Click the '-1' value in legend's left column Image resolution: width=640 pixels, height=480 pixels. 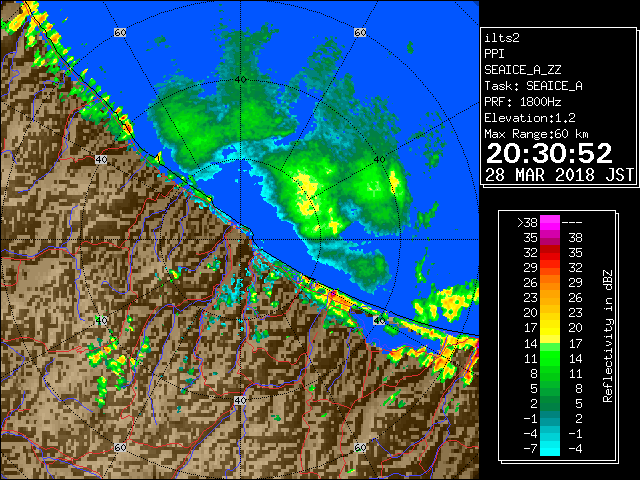(x=530, y=419)
